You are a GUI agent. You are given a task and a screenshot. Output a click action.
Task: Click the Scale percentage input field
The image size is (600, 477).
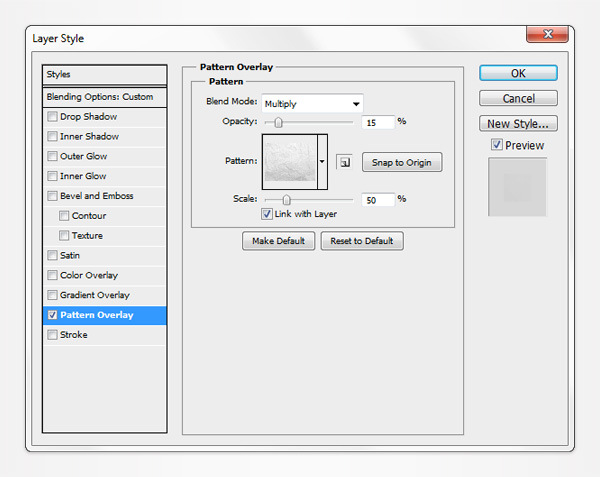378,199
